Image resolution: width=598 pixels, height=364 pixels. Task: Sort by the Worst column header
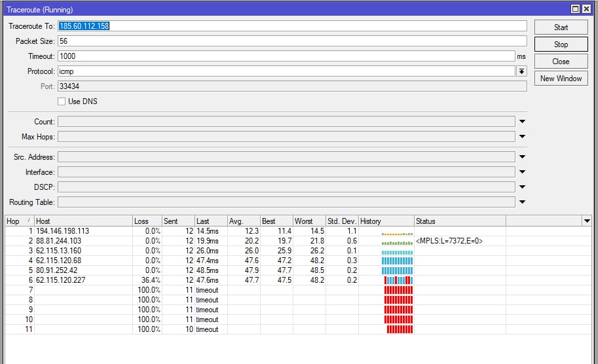pyautogui.click(x=310, y=221)
